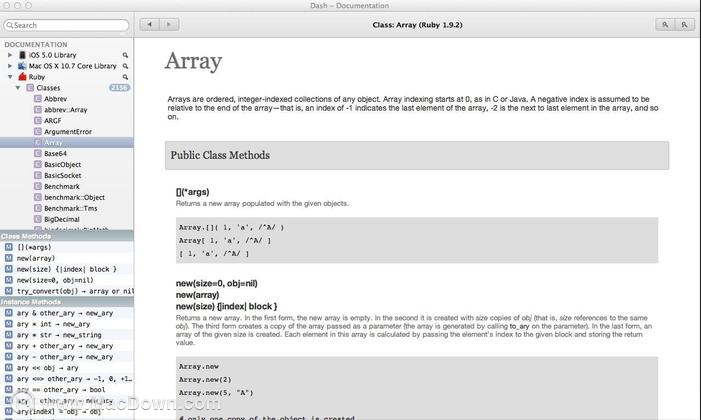Viewport: 701px width, 420px height.
Task: Focus the Search input field
Action: click(66, 25)
